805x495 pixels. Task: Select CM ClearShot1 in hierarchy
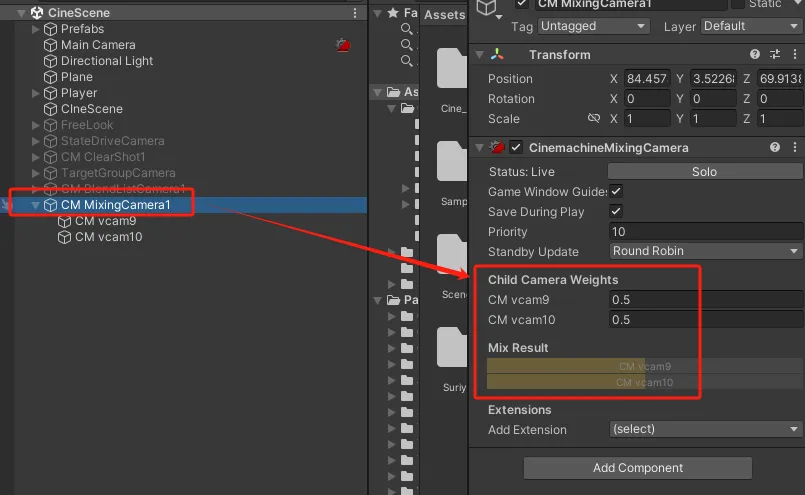(103, 157)
